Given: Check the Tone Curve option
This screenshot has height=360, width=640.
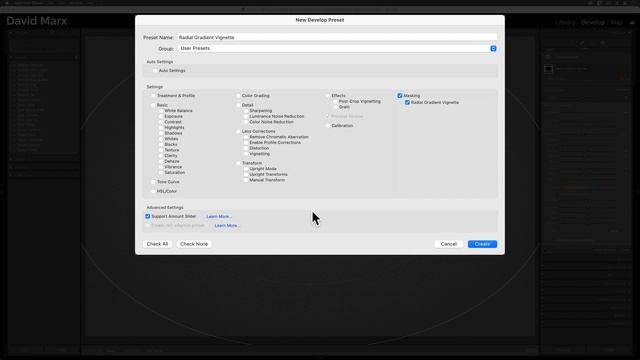Looking at the screenshot, I should pos(153,182).
